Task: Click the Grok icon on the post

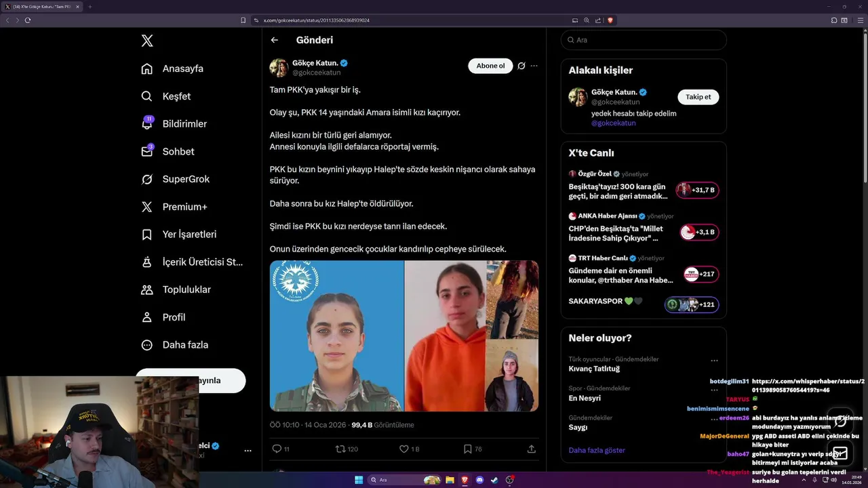Action: [521, 66]
